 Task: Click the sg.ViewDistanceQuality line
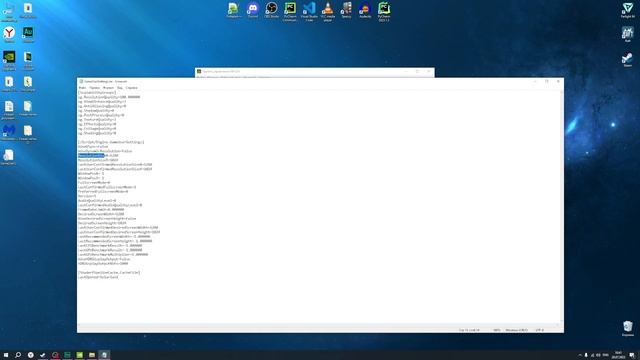(102, 102)
